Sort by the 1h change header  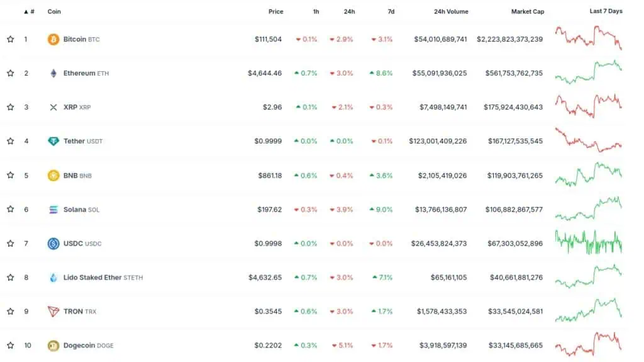(x=316, y=11)
